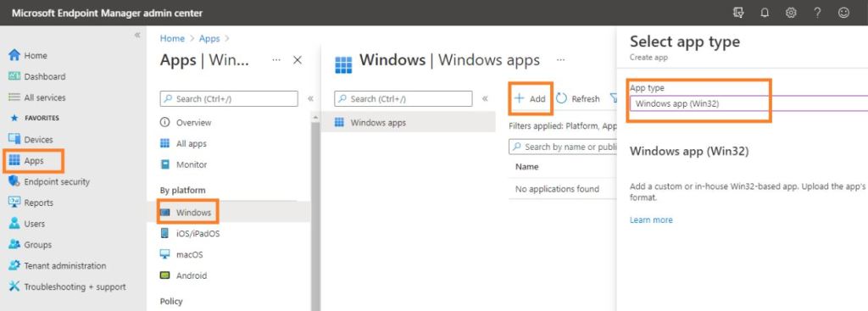Open Users in sidebar
This screenshot has width=868, height=311.
pos(26,224)
